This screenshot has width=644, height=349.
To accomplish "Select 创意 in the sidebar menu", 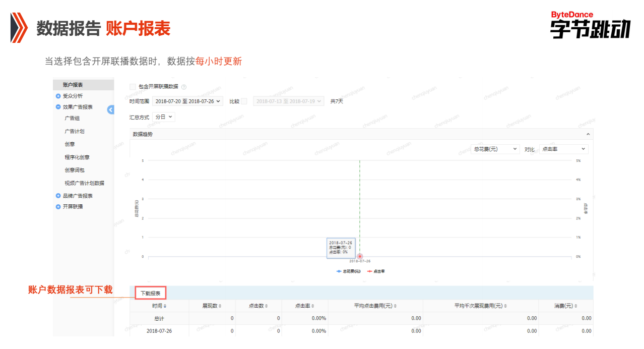I will [x=69, y=145].
